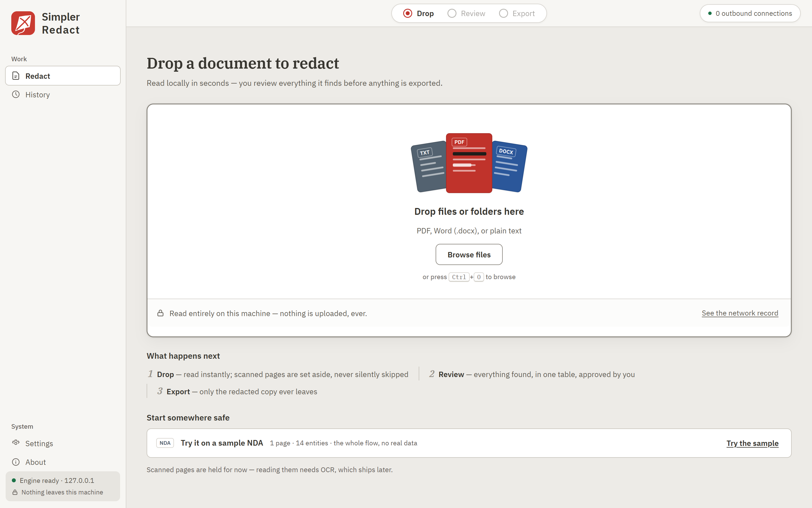The height and width of the screenshot is (508, 812).
Task: Open the 'See the network record' link
Action: [740, 313]
